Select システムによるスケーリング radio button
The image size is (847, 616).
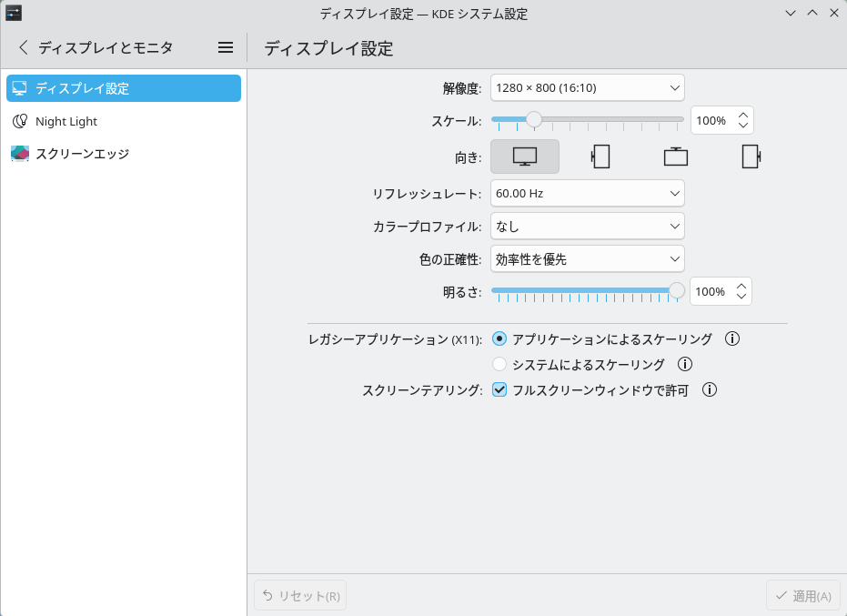point(499,364)
